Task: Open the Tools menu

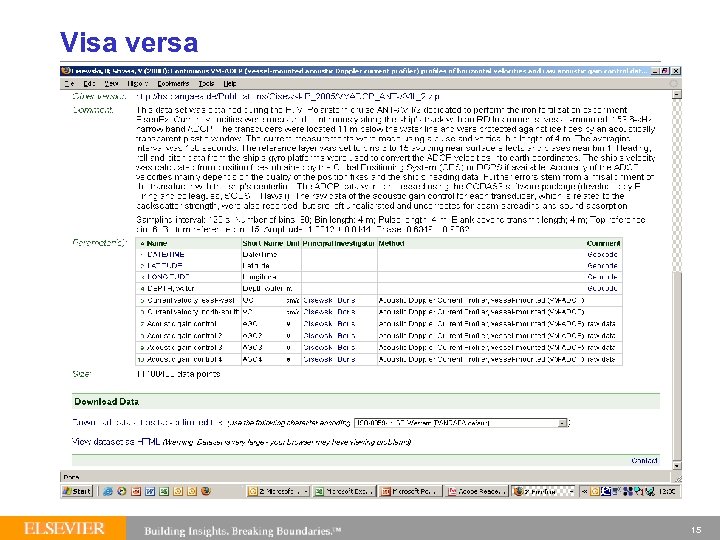Action: pyautogui.click(x=206, y=84)
